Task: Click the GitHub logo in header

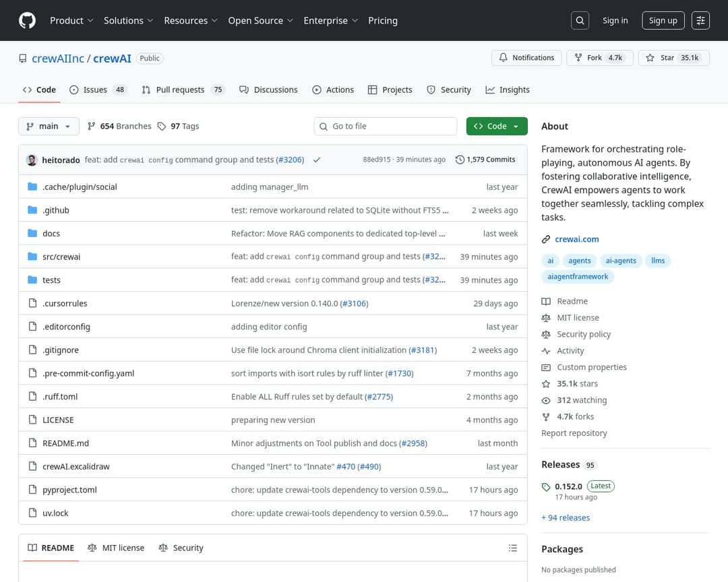Action: (27, 20)
